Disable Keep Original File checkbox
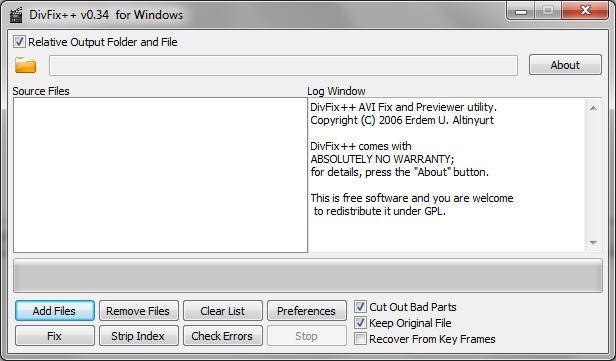This screenshot has width=616, height=361. click(360, 323)
